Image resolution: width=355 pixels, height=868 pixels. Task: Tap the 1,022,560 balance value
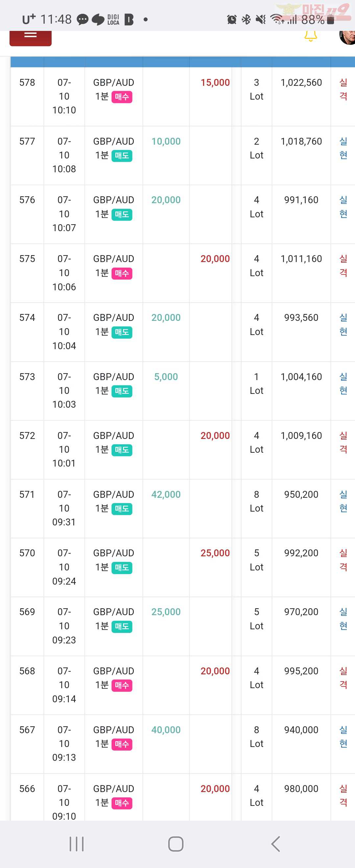(x=301, y=83)
